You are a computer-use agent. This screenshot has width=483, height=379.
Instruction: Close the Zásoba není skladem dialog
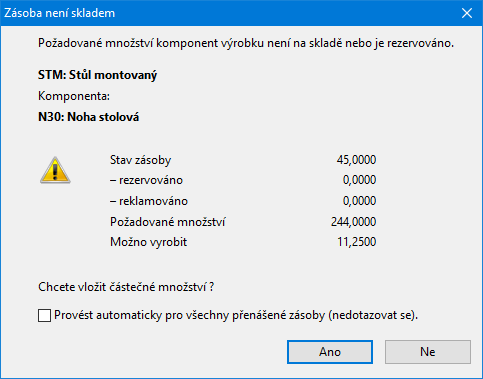click(x=467, y=13)
